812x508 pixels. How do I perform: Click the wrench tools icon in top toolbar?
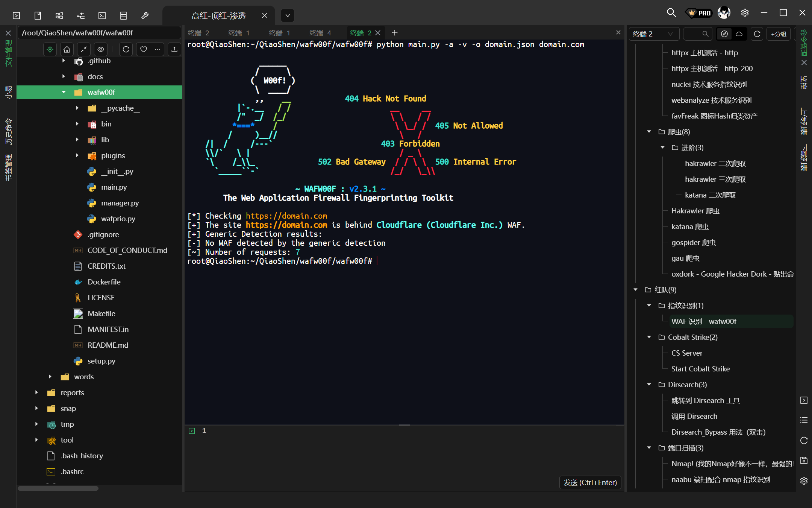point(145,15)
